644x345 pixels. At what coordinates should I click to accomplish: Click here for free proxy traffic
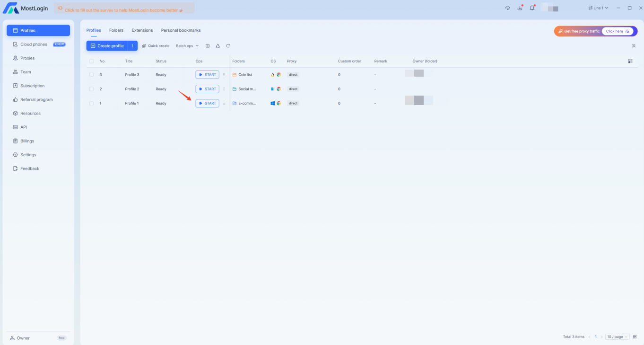pyautogui.click(x=617, y=31)
